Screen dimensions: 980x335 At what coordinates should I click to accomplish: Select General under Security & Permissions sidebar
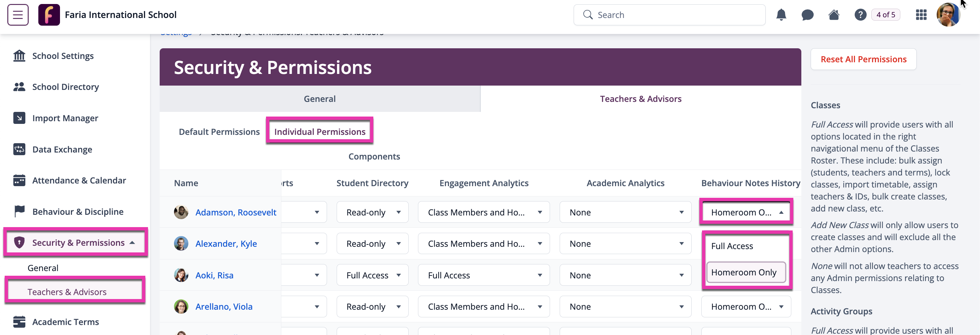click(x=43, y=268)
